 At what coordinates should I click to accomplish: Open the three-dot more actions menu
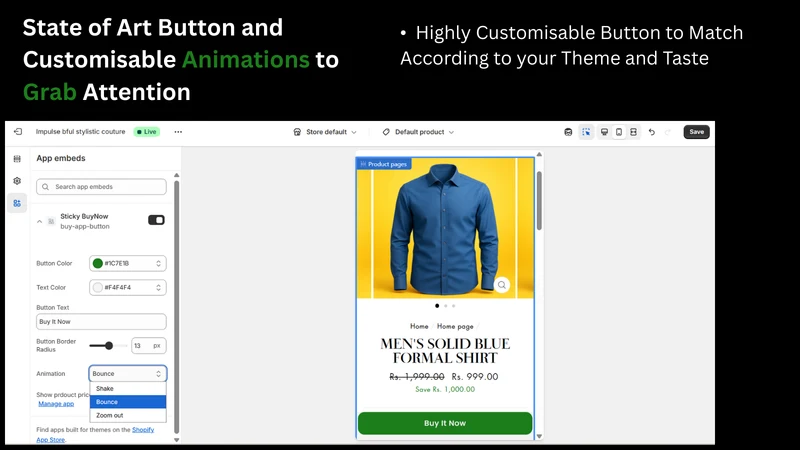click(x=178, y=132)
